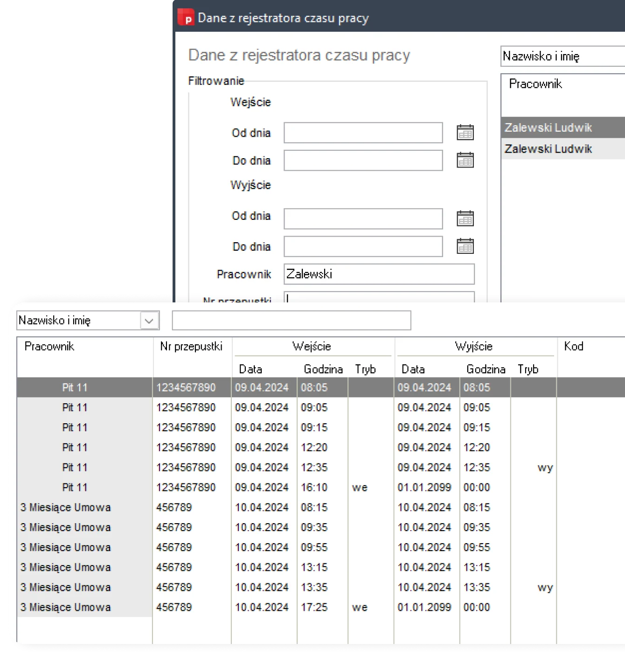Expand the Nazwisko i imię dropdown above the records table
Screen dimensions: 625x672
pyautogui.click(x=149, y=321)
